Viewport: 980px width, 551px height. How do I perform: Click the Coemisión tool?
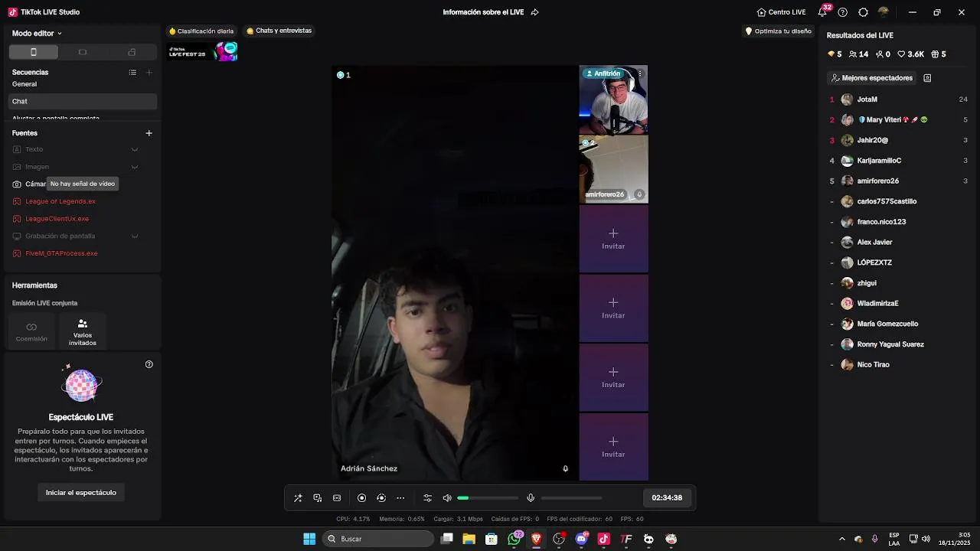(31, 331)
